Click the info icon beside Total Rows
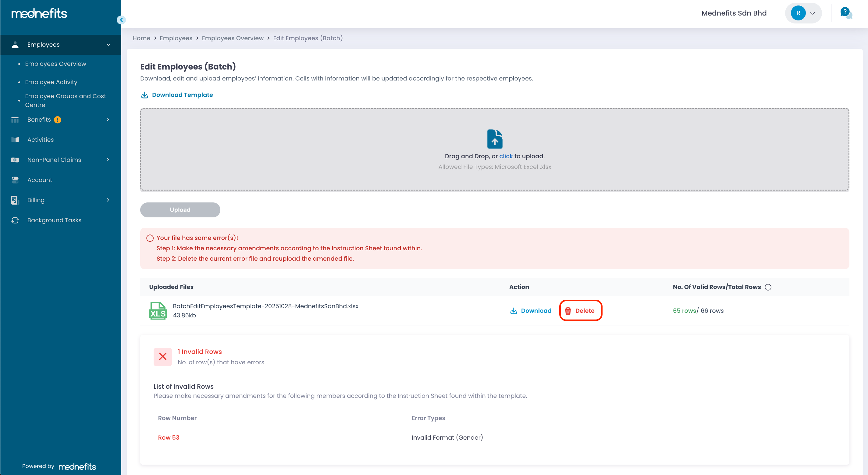Image resolution: width=868 pixels, height=475 pixels. [768, 287]
